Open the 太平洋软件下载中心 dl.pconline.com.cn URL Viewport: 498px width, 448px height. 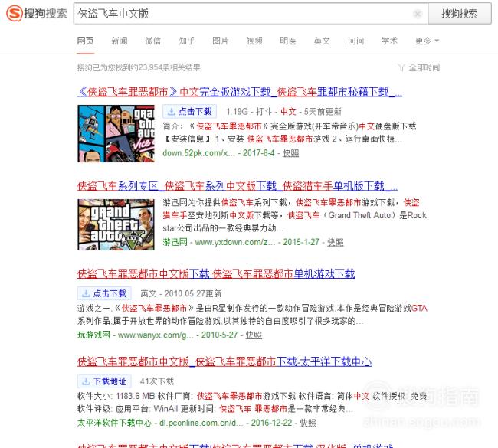(160, 423)
